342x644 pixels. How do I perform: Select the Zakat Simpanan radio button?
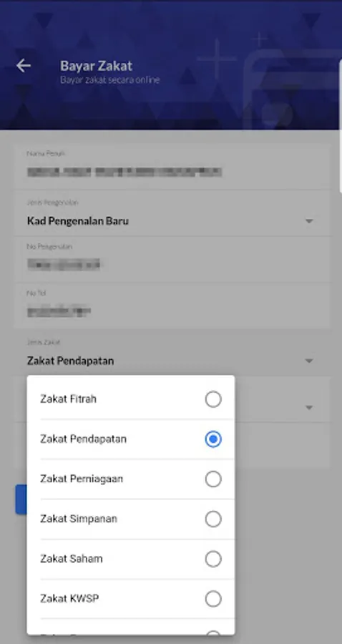(213, 519)
